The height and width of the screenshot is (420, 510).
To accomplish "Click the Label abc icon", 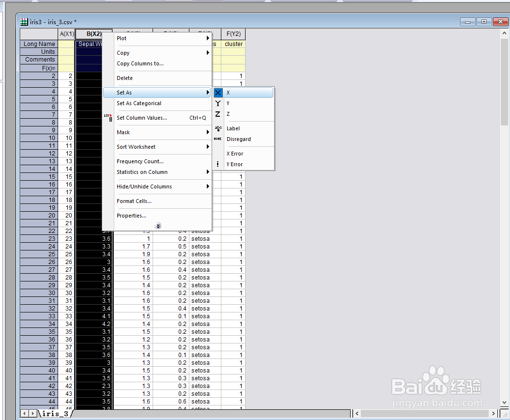I will pyautogui.click(x=218, y=128).
